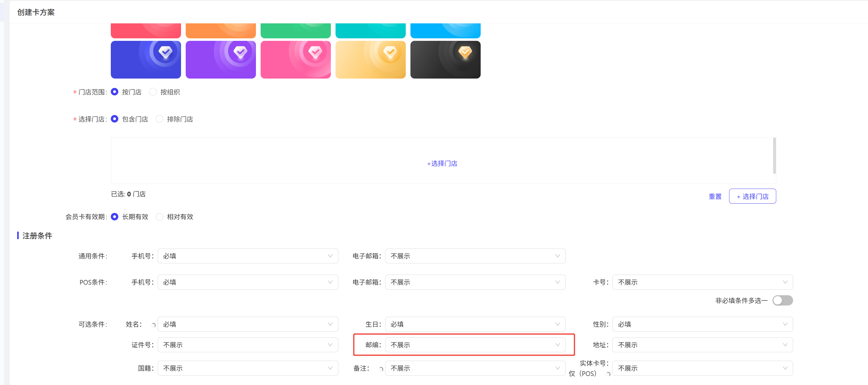Open 通用条件 电子邮箱 dropdown
This screenshot has width=868, height=385.
(x=475, y=256)
